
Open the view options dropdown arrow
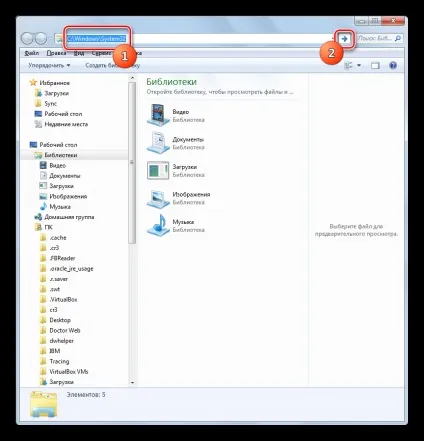pos(359,65)
